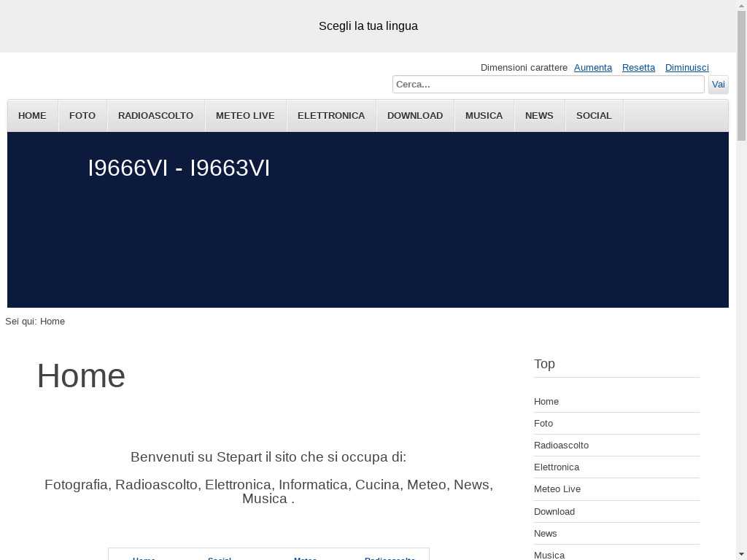Viewport: 747px width, 560px height.
Task: Click Diminuisci to shrink the text
Action: 686,67
